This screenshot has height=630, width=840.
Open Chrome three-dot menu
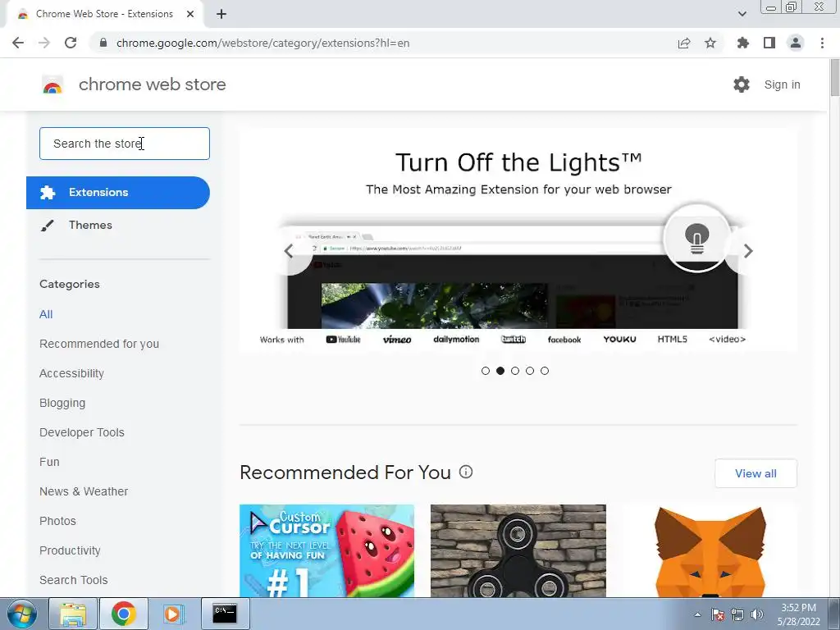822,43
